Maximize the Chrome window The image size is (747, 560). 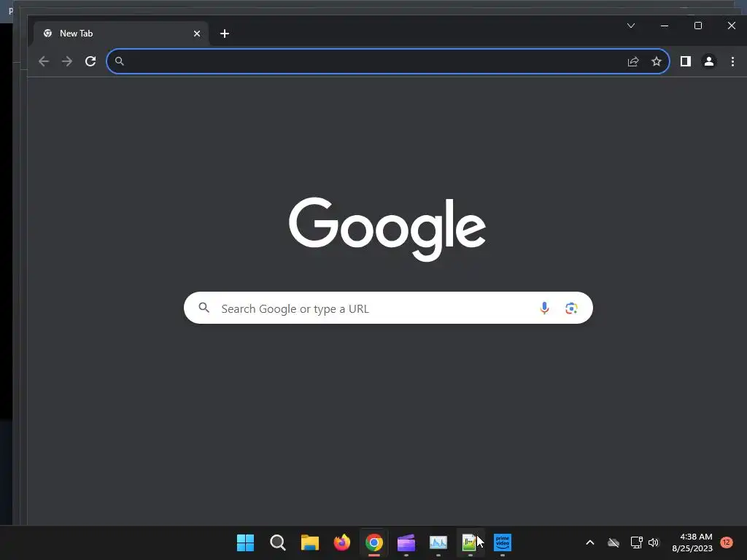click(x=698, y=26)
